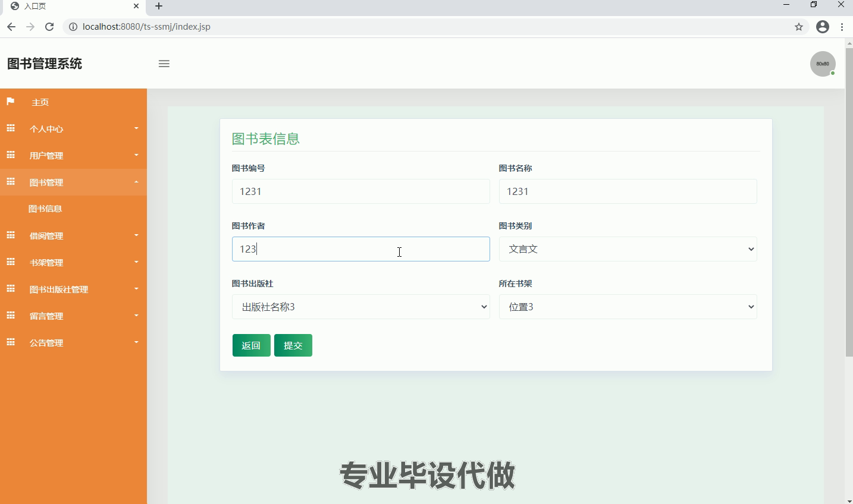Focus the 图书编号 input field

360,191
